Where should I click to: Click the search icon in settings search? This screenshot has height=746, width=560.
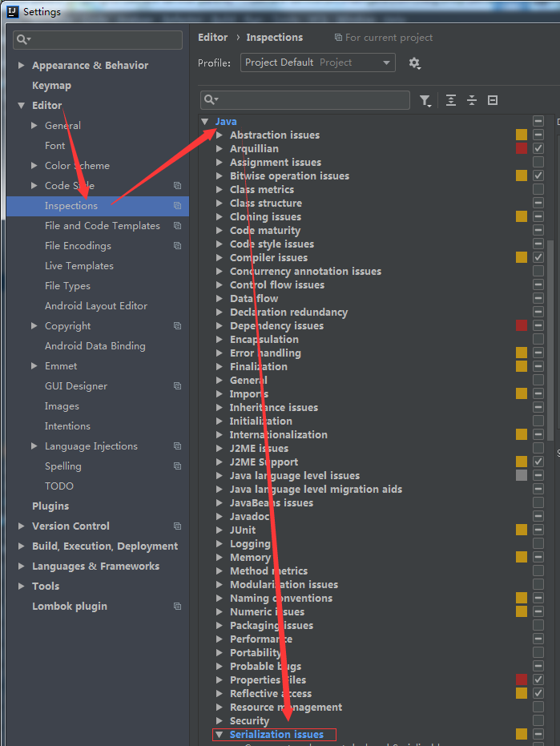point(25,39)
